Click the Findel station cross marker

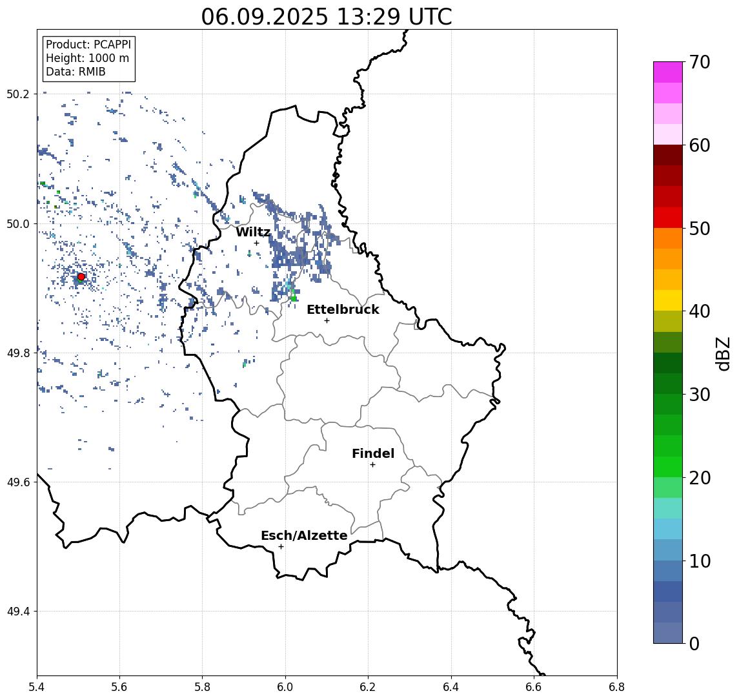[372, 465]
